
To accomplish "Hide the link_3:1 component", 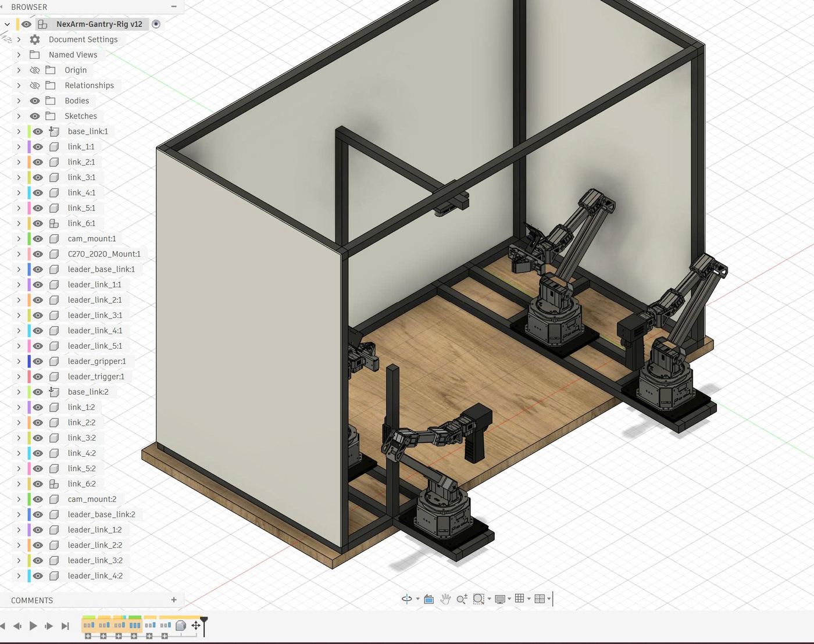I will point(38,177).
